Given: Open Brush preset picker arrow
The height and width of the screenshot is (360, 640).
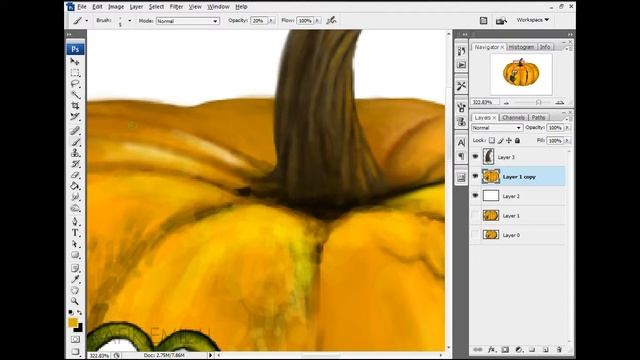Looking at the screenshot, I should (x=130, y=20).
